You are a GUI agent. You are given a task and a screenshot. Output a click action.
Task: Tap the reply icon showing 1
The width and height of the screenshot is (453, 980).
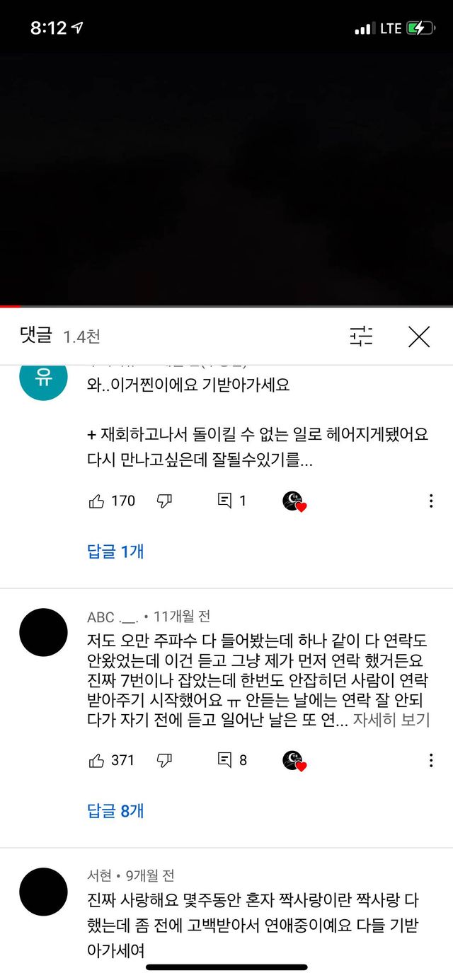pos(225,501)
